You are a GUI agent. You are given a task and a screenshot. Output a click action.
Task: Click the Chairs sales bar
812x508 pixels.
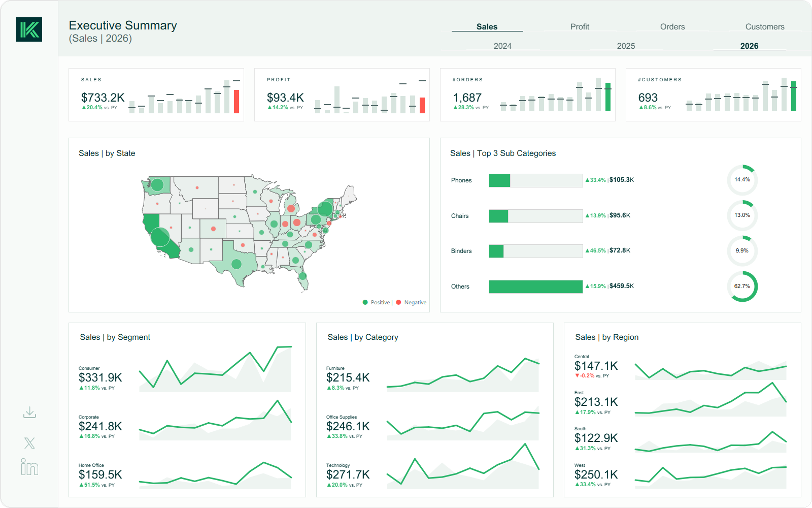[x=535, y=216]
